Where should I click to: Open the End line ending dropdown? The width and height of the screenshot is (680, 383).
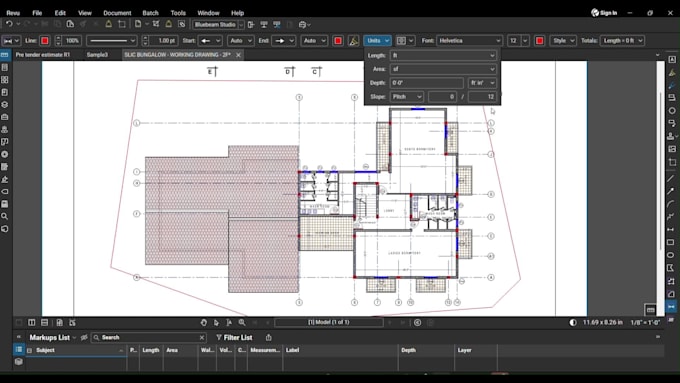284,41
